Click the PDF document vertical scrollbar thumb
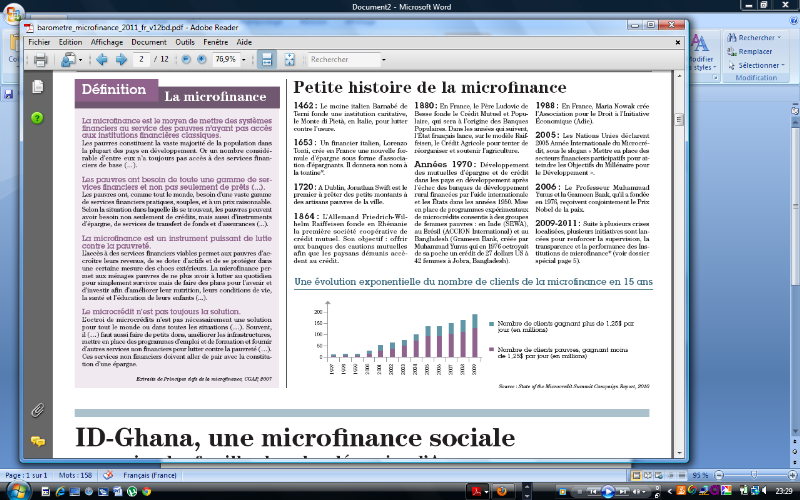800x500 pixels. (x=679, y=119)
